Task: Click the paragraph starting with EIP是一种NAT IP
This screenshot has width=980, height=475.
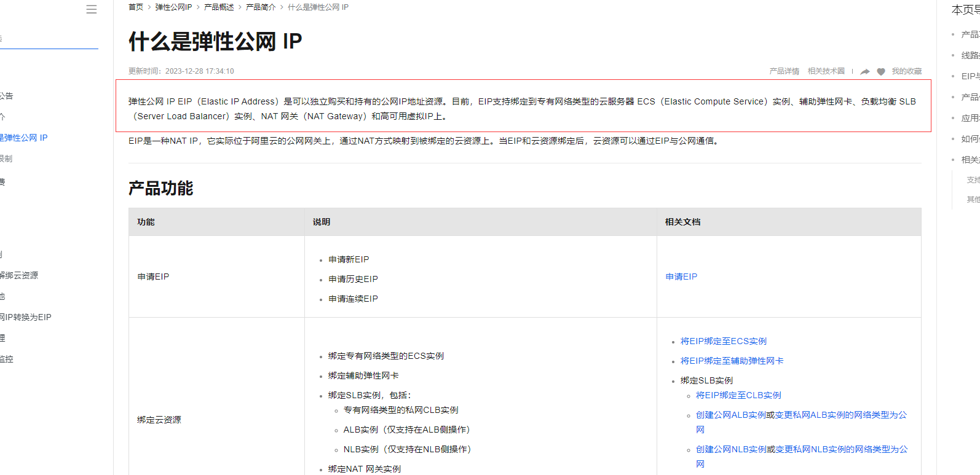Action: 425,141
